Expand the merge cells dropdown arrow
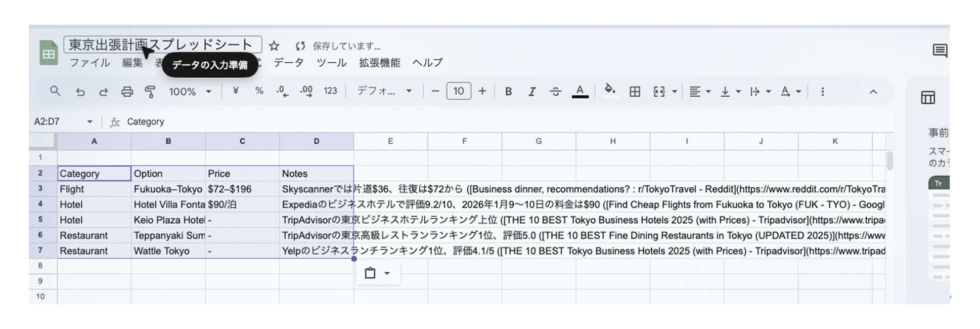This screenshot has height=329, width=980. pyautogui.click(x=675, y=92)
